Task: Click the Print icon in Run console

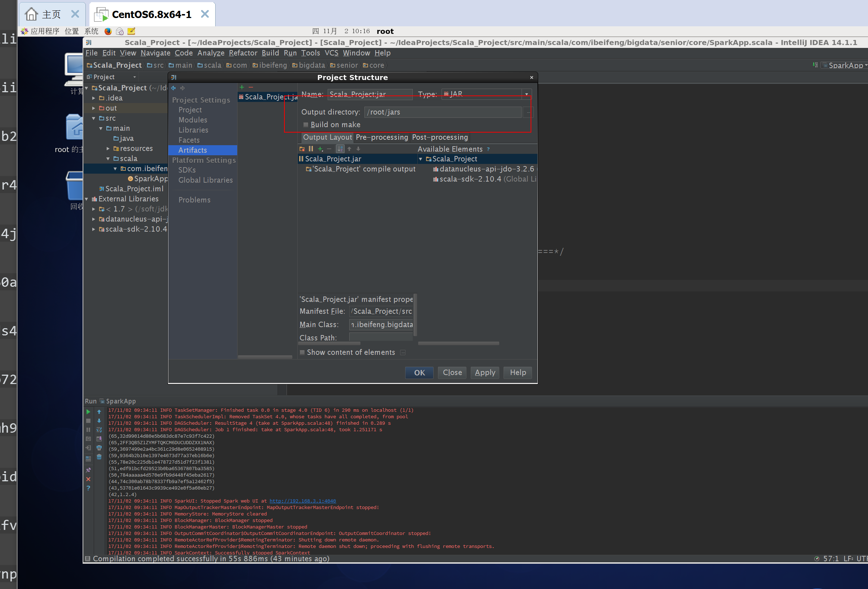Action: click(x=99, y=448)
